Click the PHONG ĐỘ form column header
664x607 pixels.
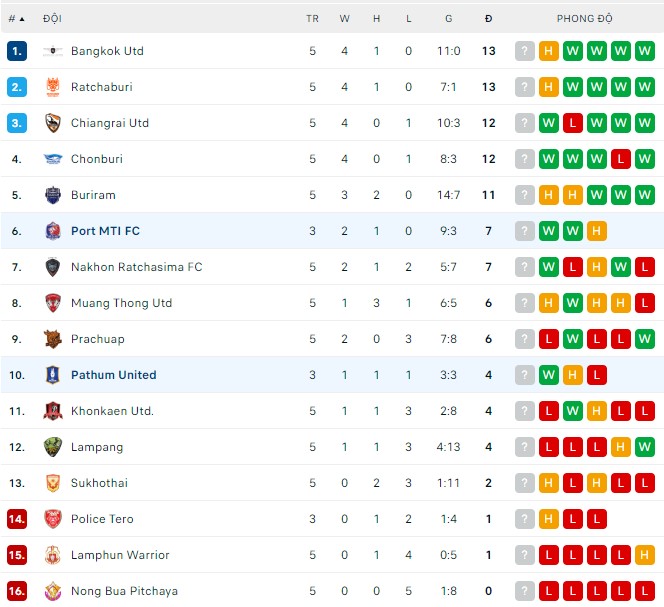coord(584,18)
